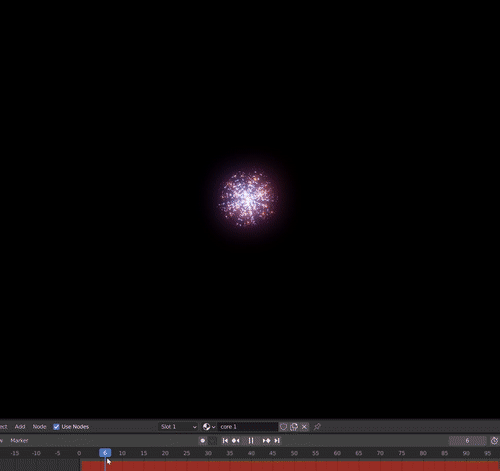This screenshot has height=471, width=500.
Task: Open the Slot 1 dropdown
Action: [178, 427]
